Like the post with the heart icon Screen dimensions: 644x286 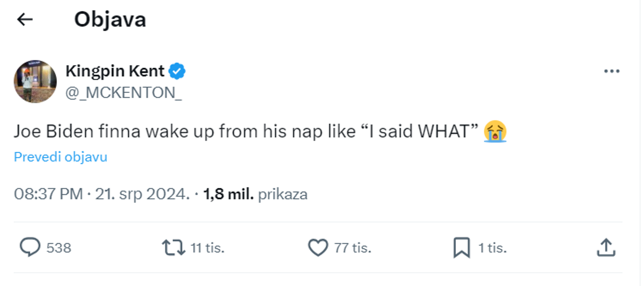tap(318, 248)
